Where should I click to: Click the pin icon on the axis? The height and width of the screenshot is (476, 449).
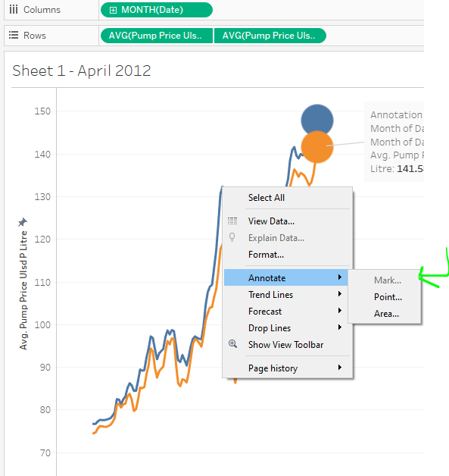pyautogui.click(x=22, y=222)
